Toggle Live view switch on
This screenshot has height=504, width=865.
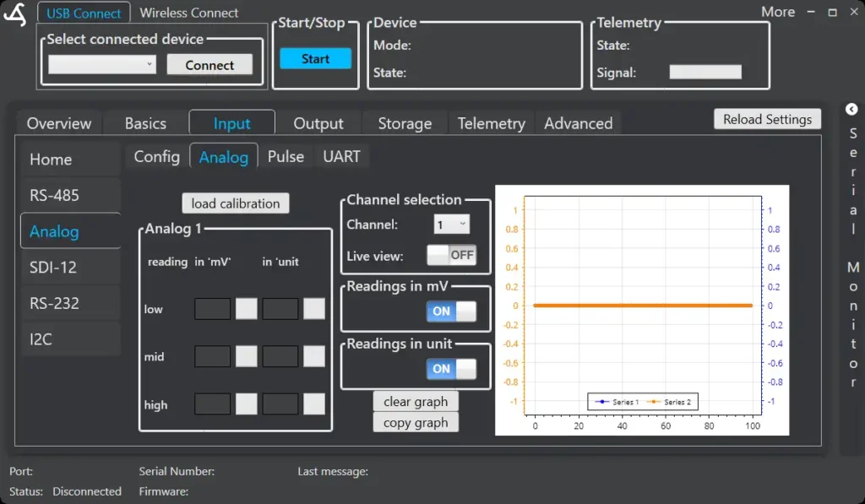pos(451,255)
